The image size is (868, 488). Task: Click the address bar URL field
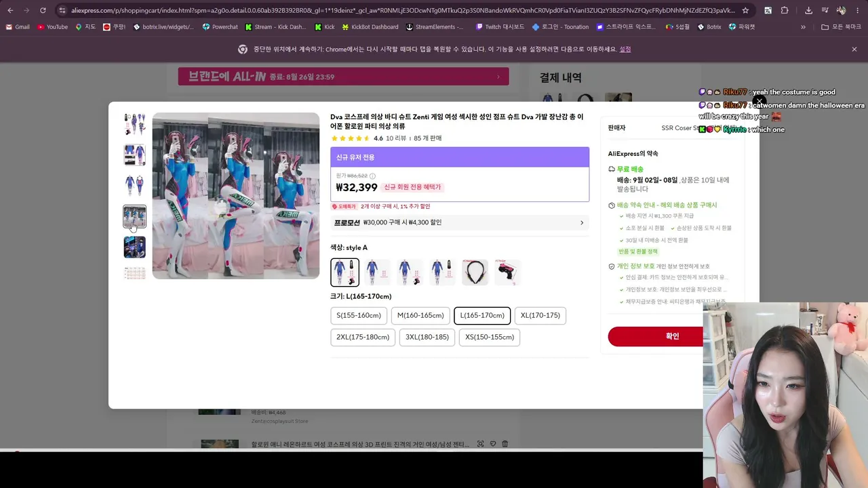tap(403, 10)
